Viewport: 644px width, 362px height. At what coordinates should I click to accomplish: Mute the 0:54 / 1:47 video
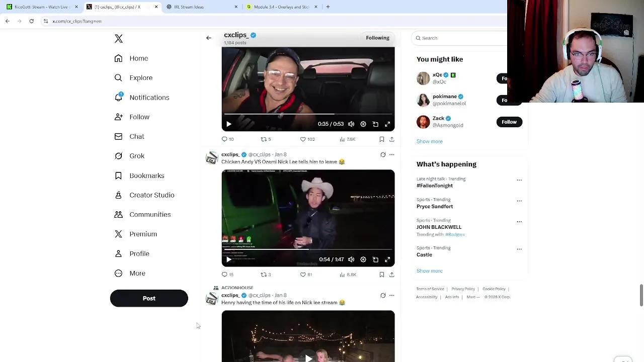point(351,259)
